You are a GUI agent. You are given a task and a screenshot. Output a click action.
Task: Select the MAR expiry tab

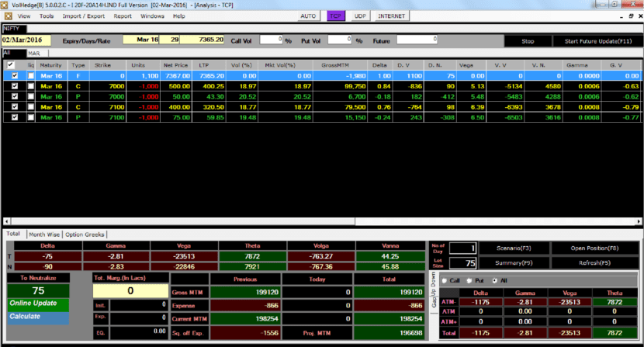pyautogui.click(x=38, y=54)
